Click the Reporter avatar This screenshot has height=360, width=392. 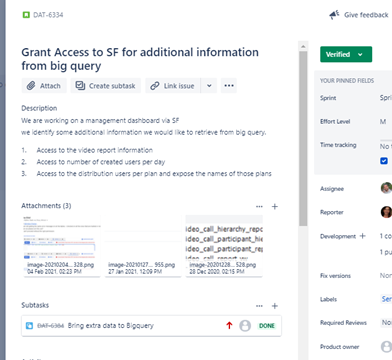(386, 212)
